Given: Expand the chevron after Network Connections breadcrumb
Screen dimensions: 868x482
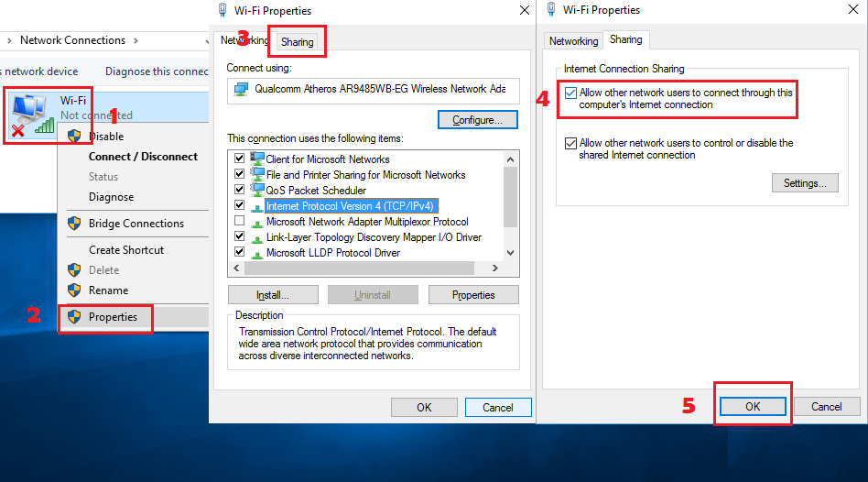Looking at the screenshot, I should [x=136, y=40].
